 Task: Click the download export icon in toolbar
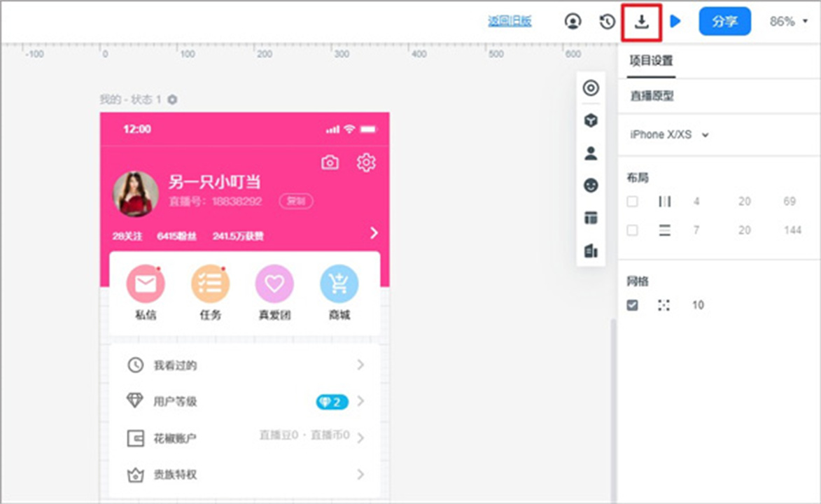[641, 22]
